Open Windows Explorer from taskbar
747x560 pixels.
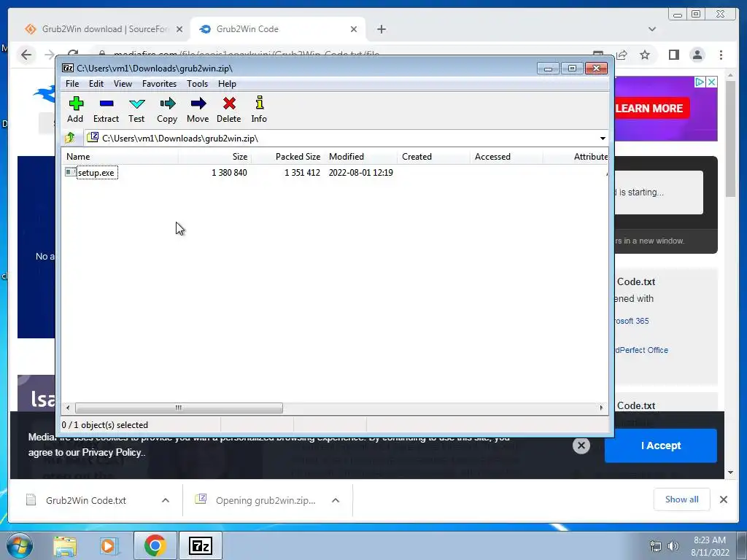[65, 546]
